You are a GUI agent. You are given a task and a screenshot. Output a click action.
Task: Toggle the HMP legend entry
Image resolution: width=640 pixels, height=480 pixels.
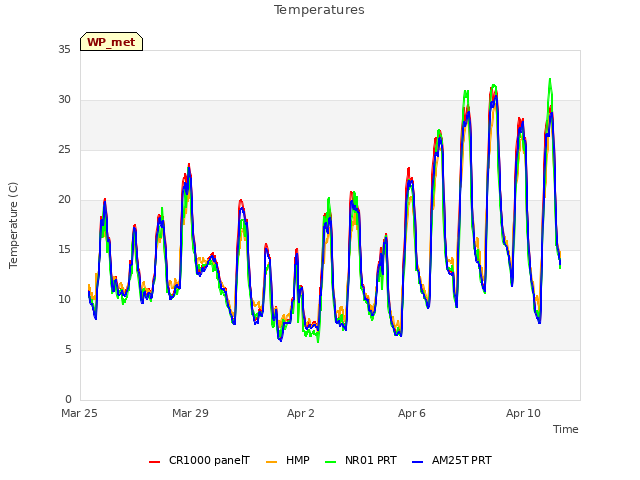click(x=288, y=460)
